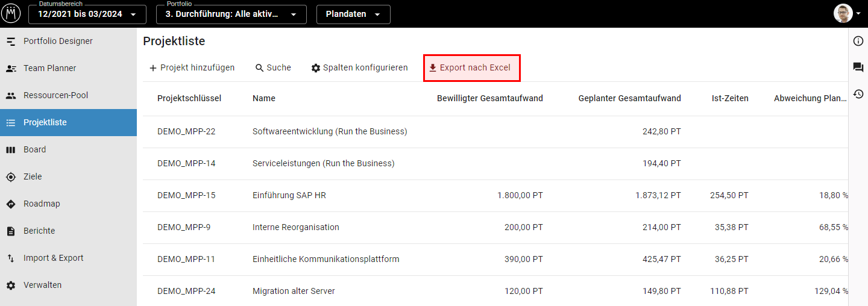The height and width of the screenshot is (306, 868).
Task: Open Spalten konfigurieren settings
Action: click(x=359, y=67)
